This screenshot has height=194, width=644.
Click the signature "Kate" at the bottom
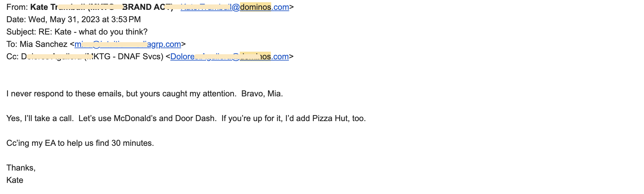coord(15,180)
